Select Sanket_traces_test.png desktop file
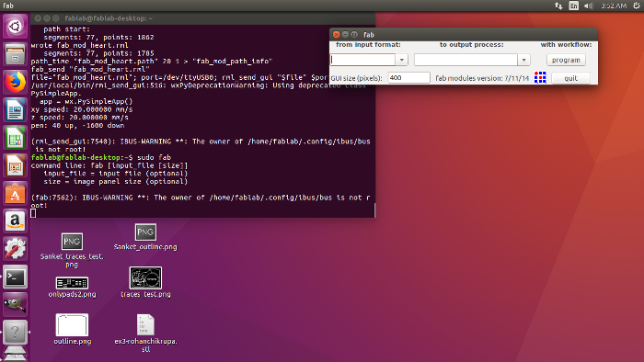Image resolution: width=644 pixels, height=362 pixels. click(72, 250)
